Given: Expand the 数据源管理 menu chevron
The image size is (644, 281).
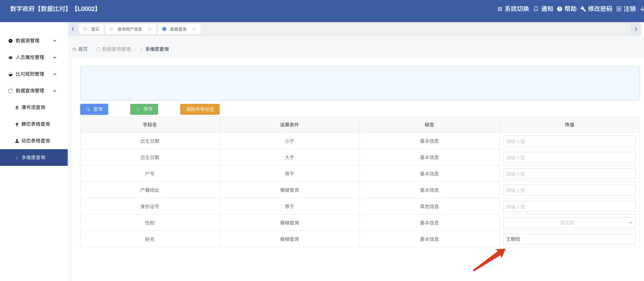Looking at the screenshot, I should point(55,41).
